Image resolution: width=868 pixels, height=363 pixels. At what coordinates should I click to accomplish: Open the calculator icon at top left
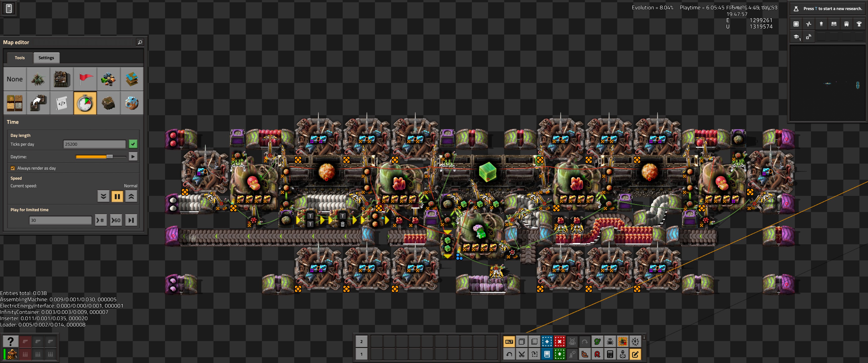(9, 9)
